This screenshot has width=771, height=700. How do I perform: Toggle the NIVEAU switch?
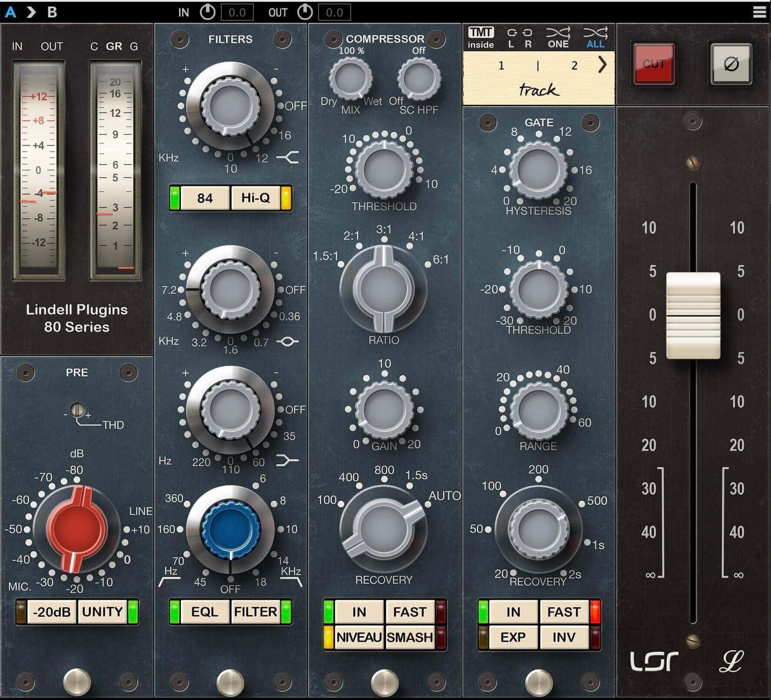[x=359, y=637]
